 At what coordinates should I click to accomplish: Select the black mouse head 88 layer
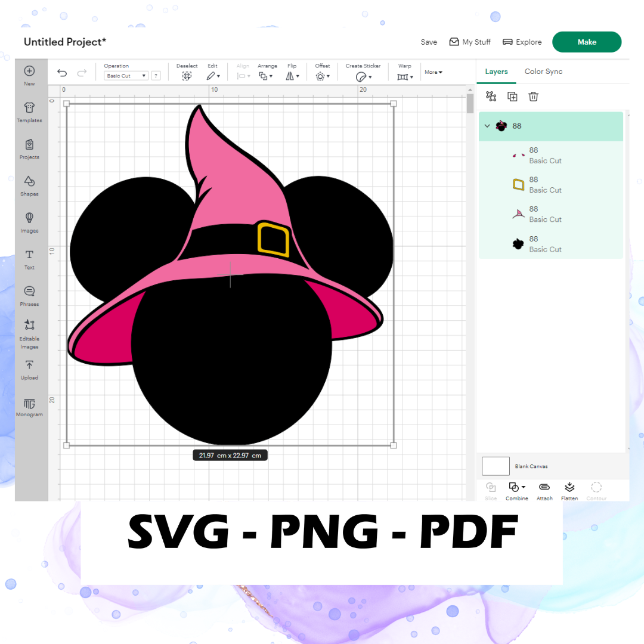coord(551,244)
